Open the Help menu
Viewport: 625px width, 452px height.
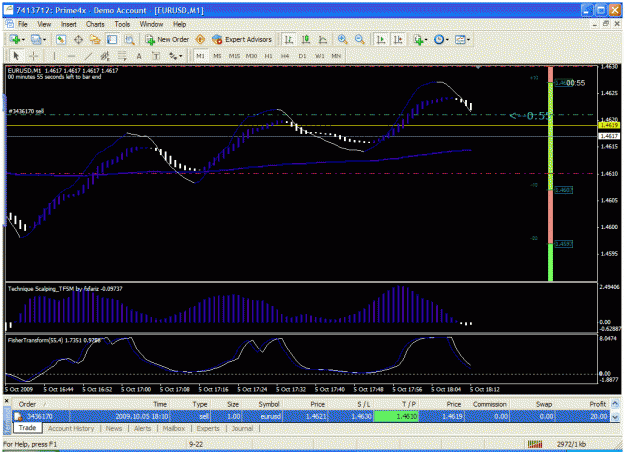click(x=180, y=24)
